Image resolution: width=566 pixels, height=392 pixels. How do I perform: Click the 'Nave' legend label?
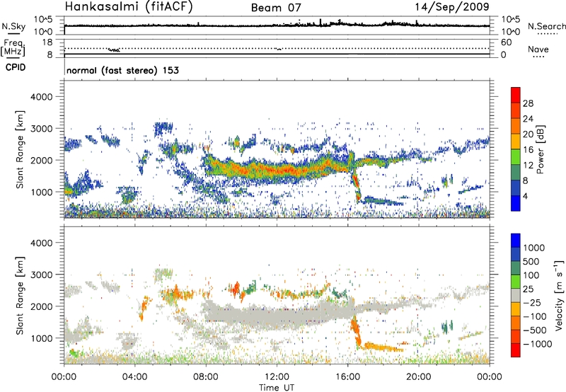(538, 50)
